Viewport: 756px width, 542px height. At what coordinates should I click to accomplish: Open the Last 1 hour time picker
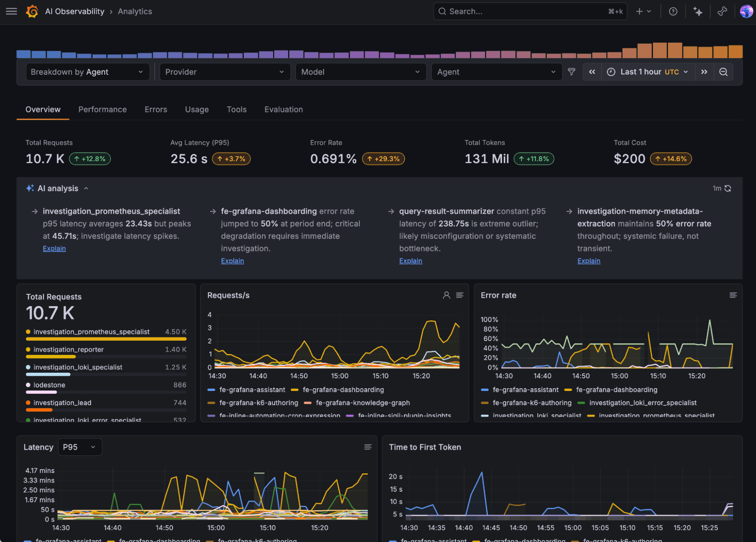click(x=640, y=71)
